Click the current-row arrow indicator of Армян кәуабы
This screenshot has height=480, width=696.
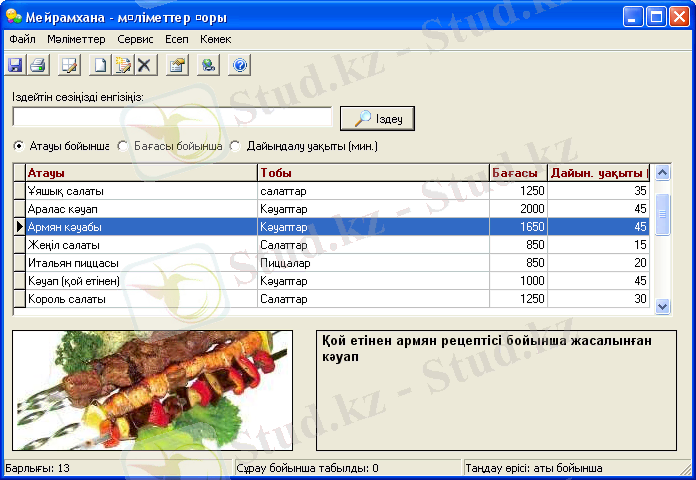(x=19, y=227)
